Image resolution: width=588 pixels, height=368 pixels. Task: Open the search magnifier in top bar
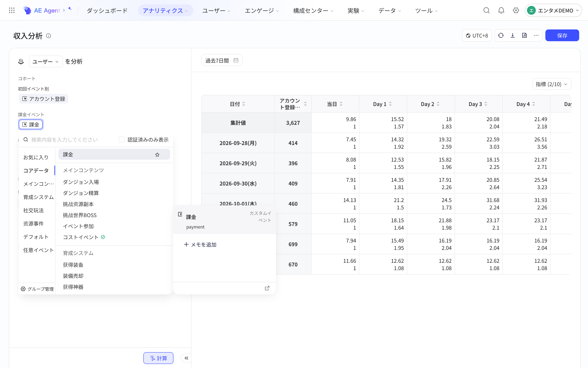(x=486, y=10)
